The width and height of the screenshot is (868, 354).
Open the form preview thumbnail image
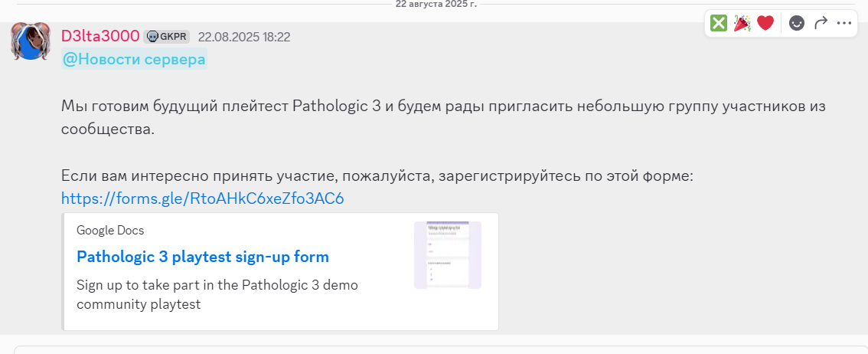click(x=447, y=255)
